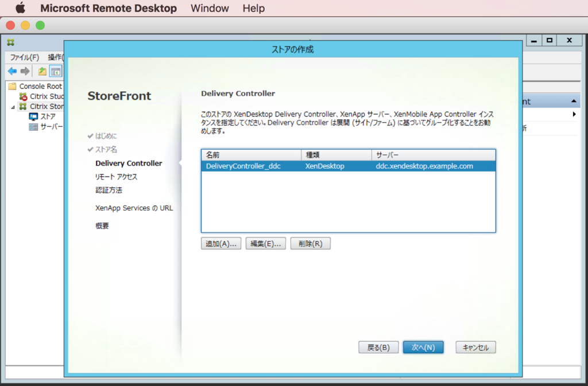Open Microsoft Remote Desktop app menu
The height and width of the screenshot is (386, 588).
[x=109, y=8]
